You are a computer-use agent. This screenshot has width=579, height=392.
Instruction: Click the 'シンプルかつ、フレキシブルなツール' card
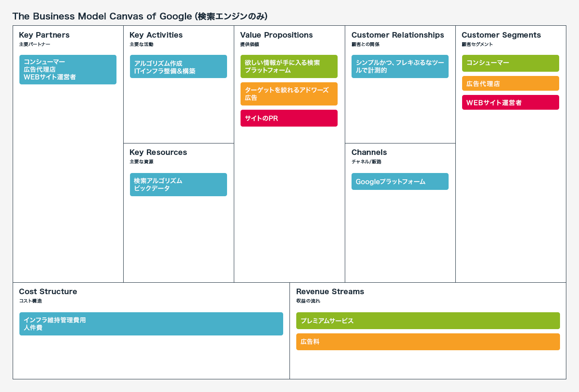[x=400, y=67]
